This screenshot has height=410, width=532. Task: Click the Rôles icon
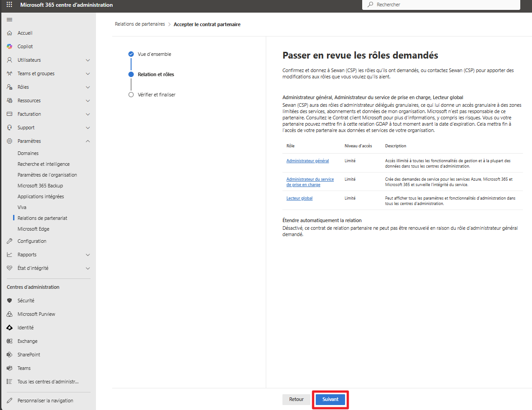(9, 87)
